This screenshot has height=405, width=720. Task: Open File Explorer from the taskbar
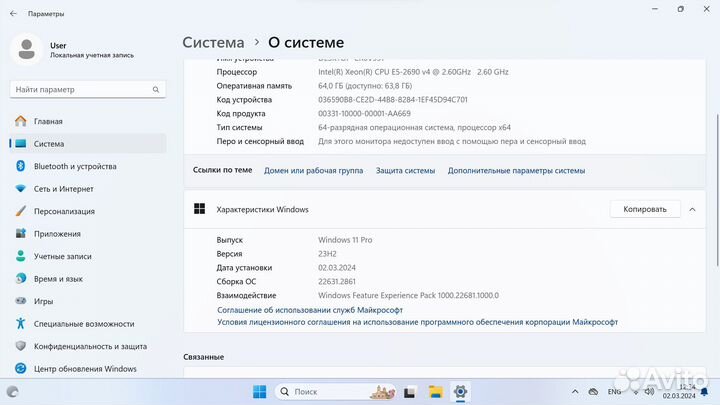click(435, 392)
